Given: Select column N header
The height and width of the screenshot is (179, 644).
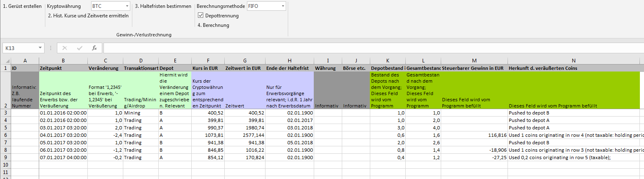Looking at the screenshot, I should click(573, 61).
